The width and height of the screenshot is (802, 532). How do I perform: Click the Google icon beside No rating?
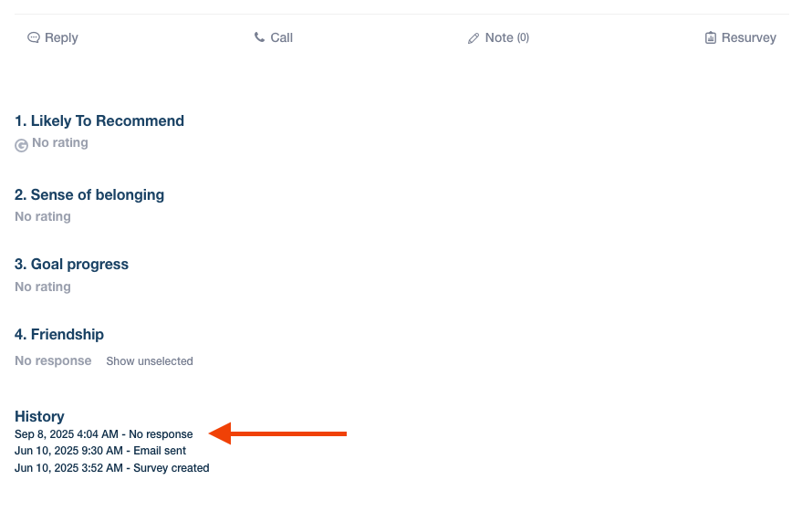tap(22, 145)
